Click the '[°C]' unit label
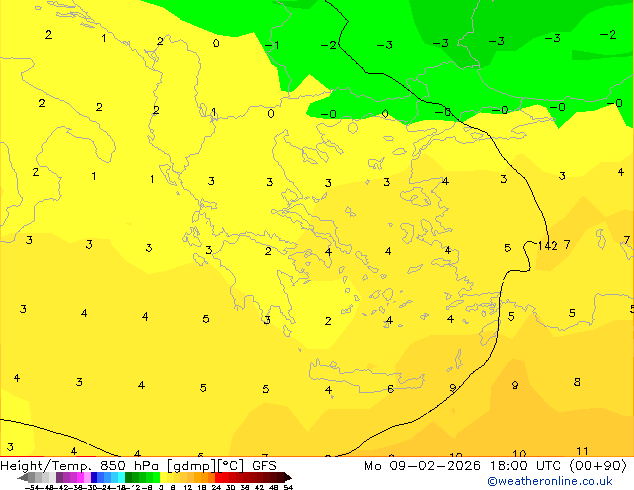This screenshot has width=634, height=490. 230,466
